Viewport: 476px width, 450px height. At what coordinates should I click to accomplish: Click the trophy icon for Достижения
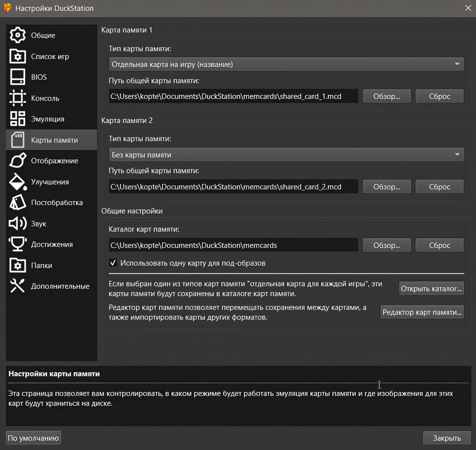[x=18, y=244]
